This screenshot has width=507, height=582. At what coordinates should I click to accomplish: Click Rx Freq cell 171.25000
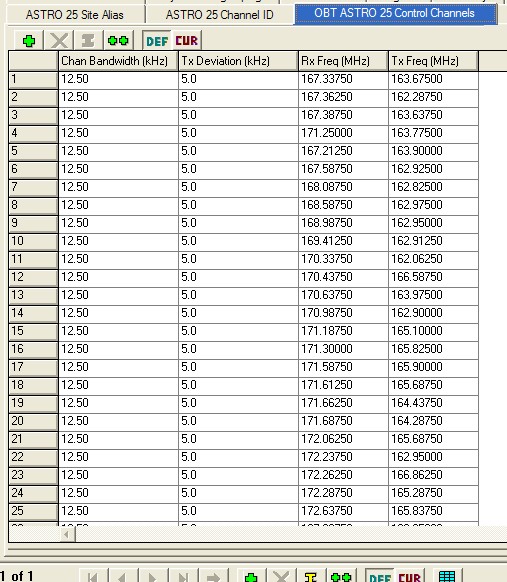[343, 134]
